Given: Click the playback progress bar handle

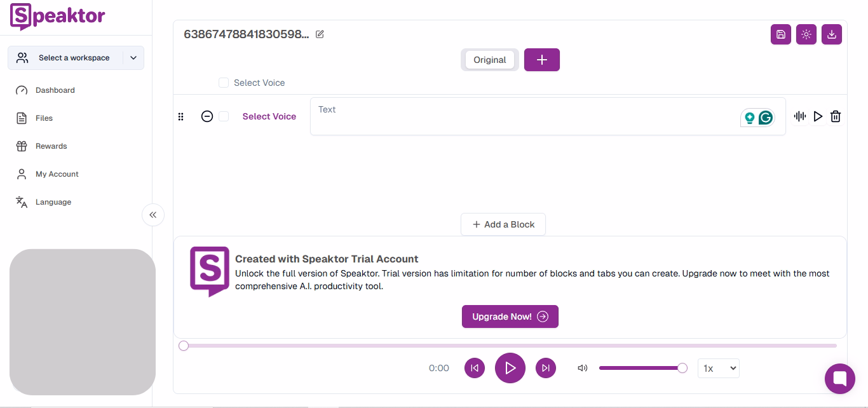Looking at the screenshot, I should (x=184, y=346).
